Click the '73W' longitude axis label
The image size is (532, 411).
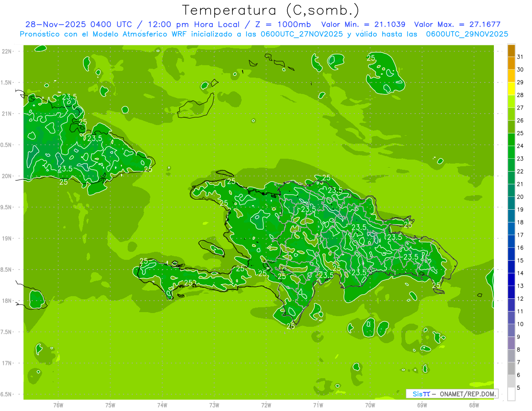click(x=214, y=405)
